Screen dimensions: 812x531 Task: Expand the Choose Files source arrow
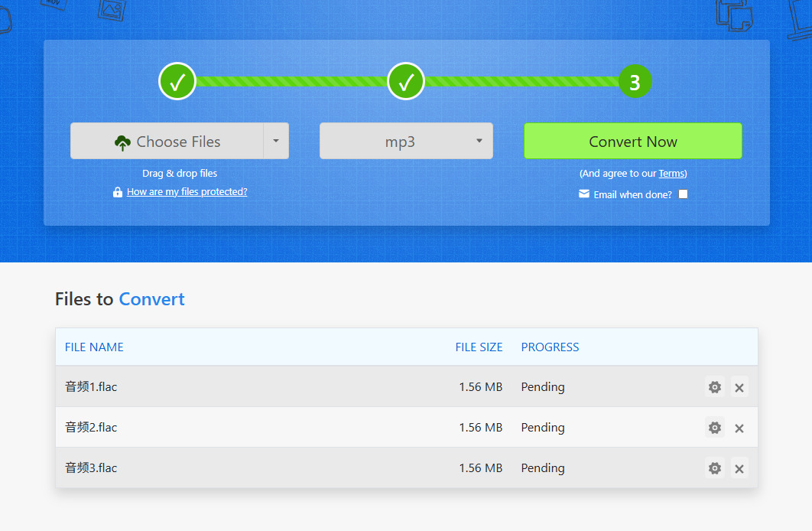(276, 141)
